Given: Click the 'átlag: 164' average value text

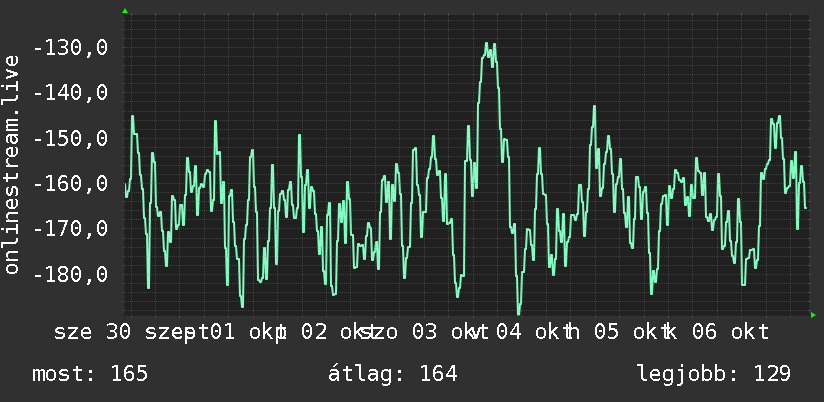Looking at the screenshot, I should point(393,374).
